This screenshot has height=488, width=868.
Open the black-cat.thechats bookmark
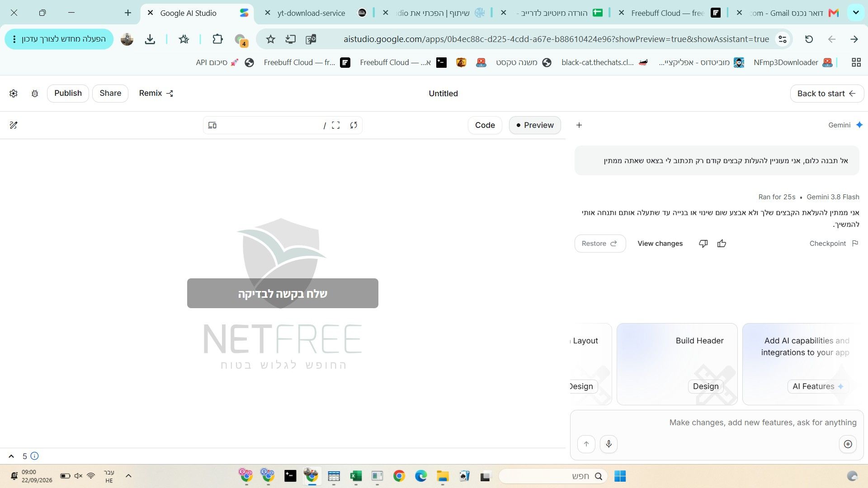(x=604, y=62)
